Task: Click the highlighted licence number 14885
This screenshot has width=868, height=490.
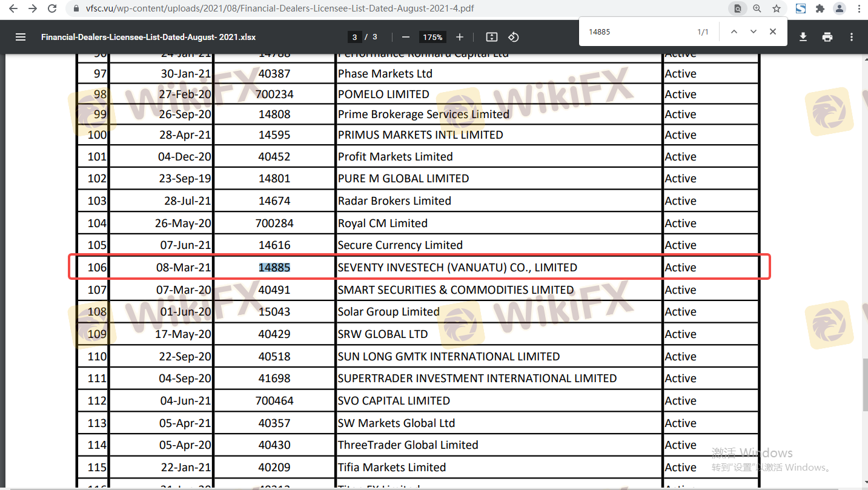Action: pos(274,268)
